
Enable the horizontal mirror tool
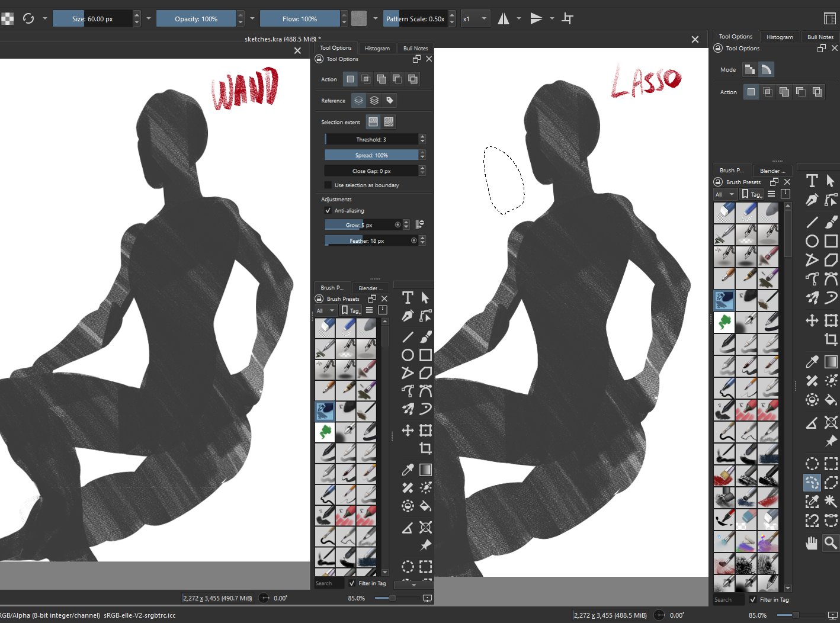(x=503, y=18)
